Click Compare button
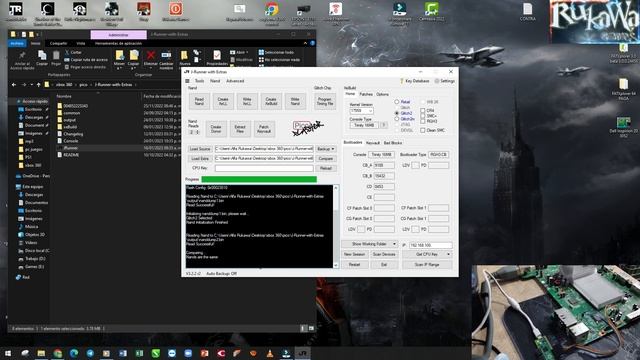The width and height of the screenshot is (640, 360). 326,158
